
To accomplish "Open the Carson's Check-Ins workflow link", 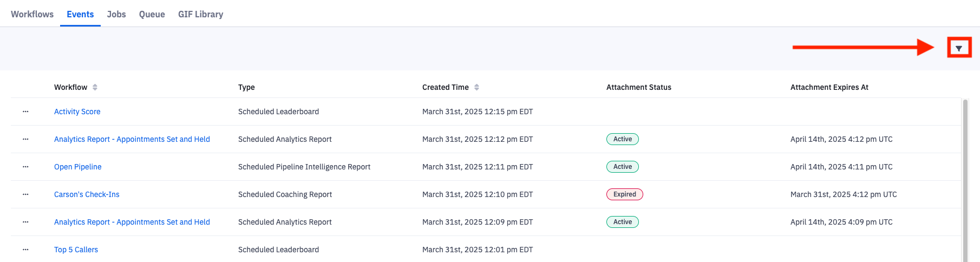I will tap(87, 194).
